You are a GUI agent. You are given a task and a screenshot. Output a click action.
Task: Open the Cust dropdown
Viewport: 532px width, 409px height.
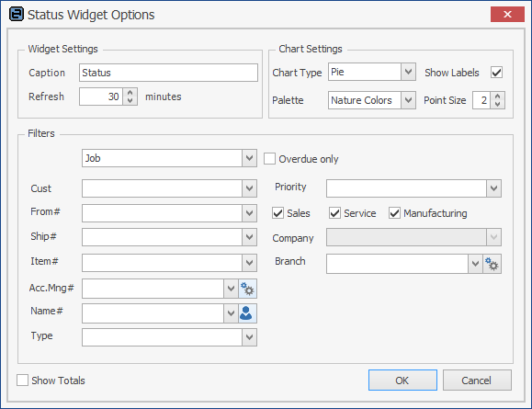(x=249, y=188)
